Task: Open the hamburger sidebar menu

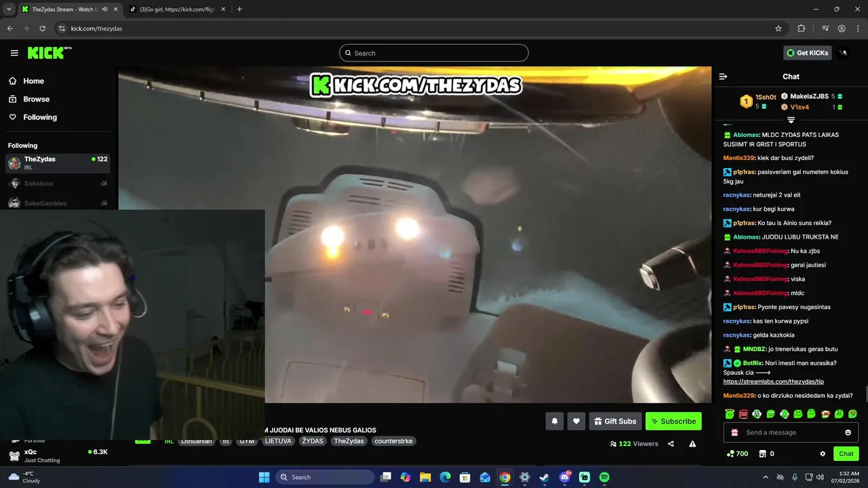Action: pyautogui.click(x=14, y=53)
